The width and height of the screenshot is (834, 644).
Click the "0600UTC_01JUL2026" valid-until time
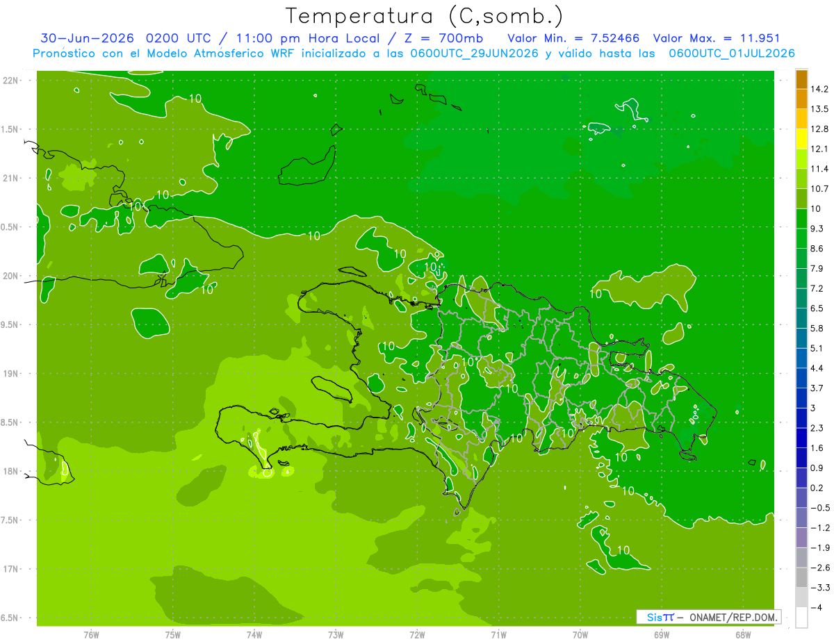732,53
